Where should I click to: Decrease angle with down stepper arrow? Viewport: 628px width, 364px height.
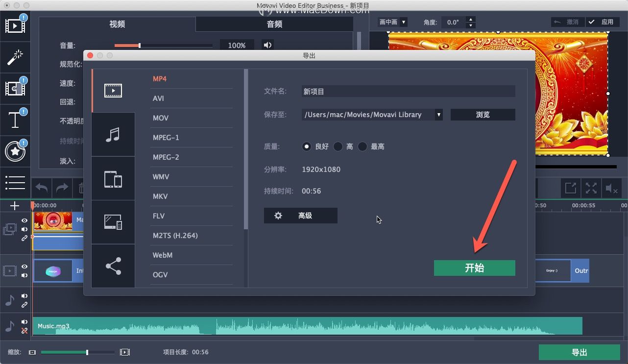point(471,25)
